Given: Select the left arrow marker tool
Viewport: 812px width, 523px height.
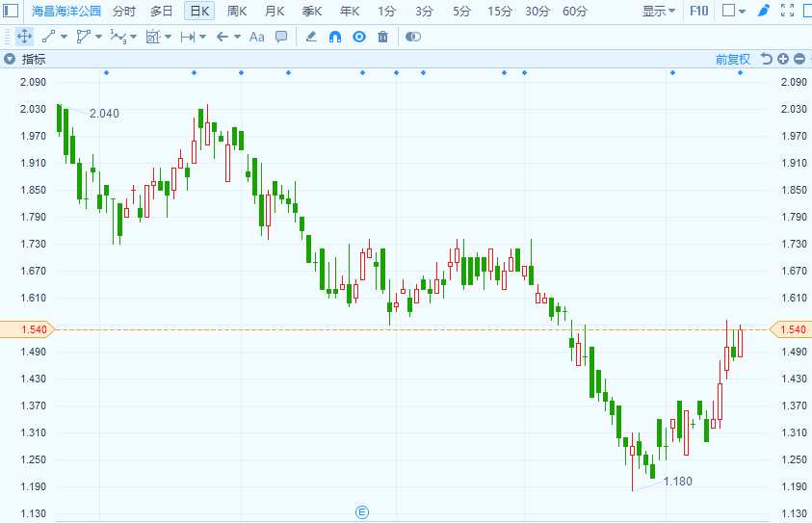Looking at the screenshot, I should [x=223, y=37].
